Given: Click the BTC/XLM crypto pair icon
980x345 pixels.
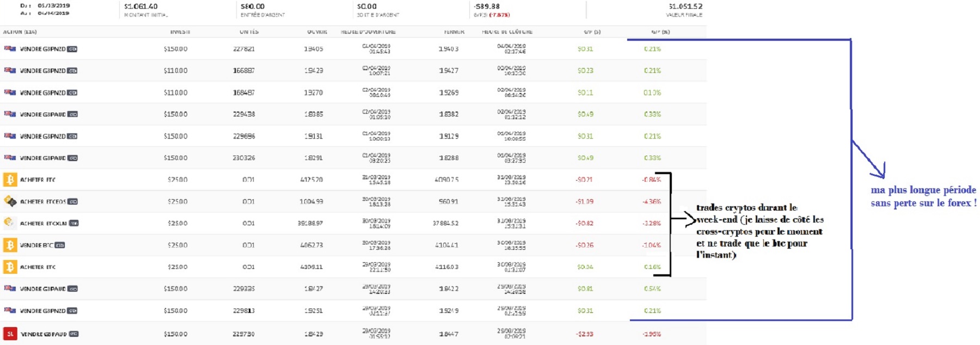Looking at the screenshot, I should pyautogui.click(x=9, y=223).
